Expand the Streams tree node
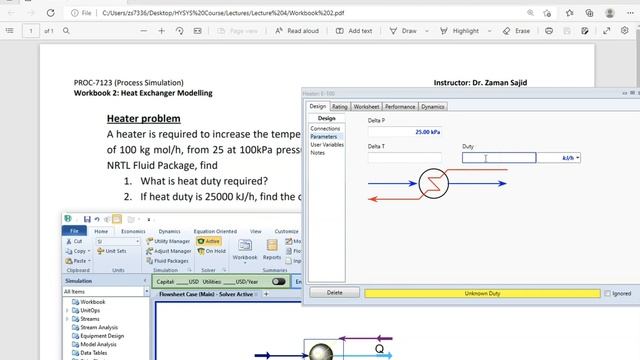 coord(67,319)
